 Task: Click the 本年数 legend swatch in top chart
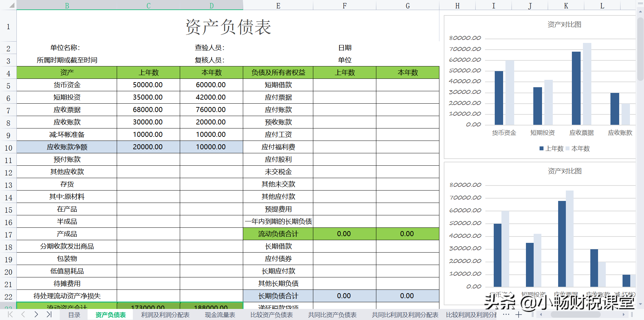[x=568, y=148]
